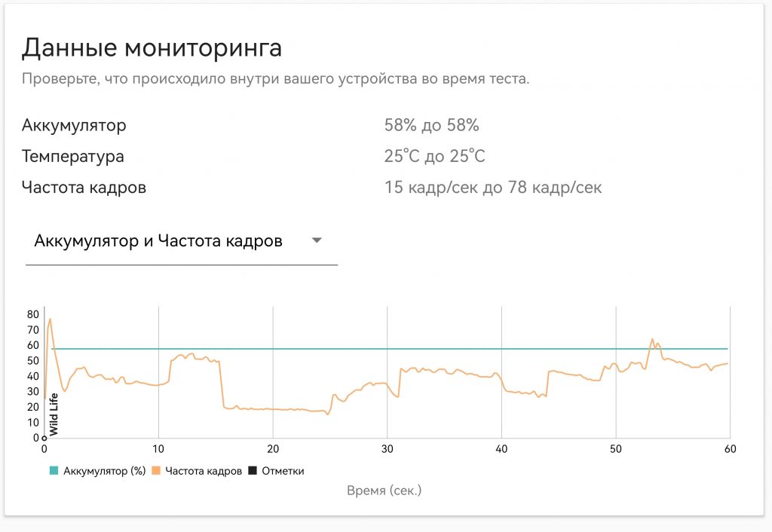Viewport: 772px width, 532px height.
Task: Click the battery value '58% до 58%'
Action: (432, 125)
